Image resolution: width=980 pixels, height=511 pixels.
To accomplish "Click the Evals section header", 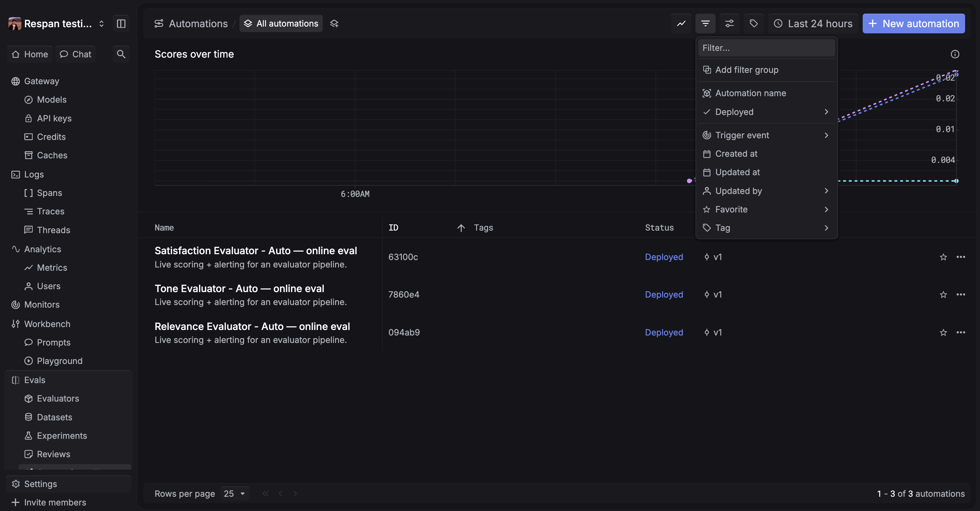I will [35, 380].
